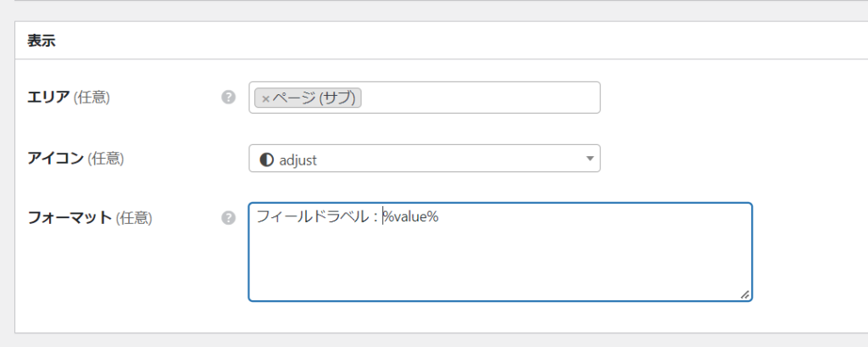
Task: Click the フィールドラベル text in the textarea
Action: pyautogui.click(x=310, y=217)
